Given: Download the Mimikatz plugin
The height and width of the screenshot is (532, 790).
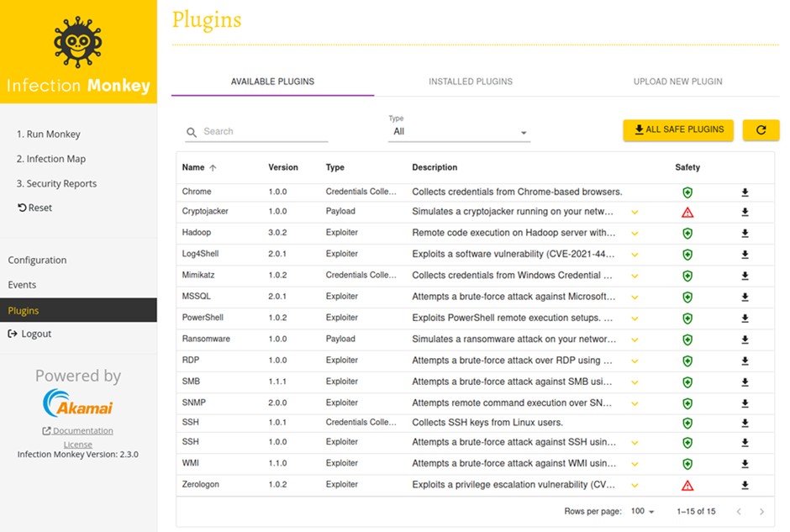Looking at the screenshot, I should [745, 276].
